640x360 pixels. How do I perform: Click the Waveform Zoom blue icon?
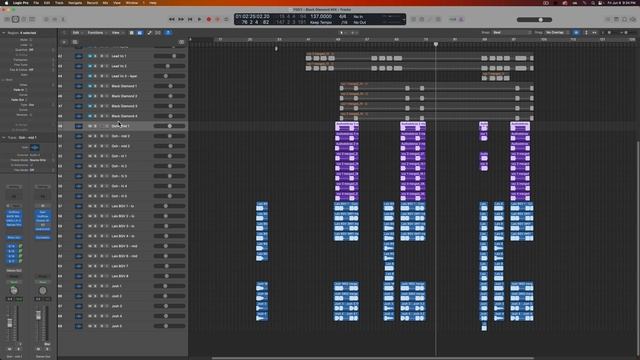[x=576, y=33]
